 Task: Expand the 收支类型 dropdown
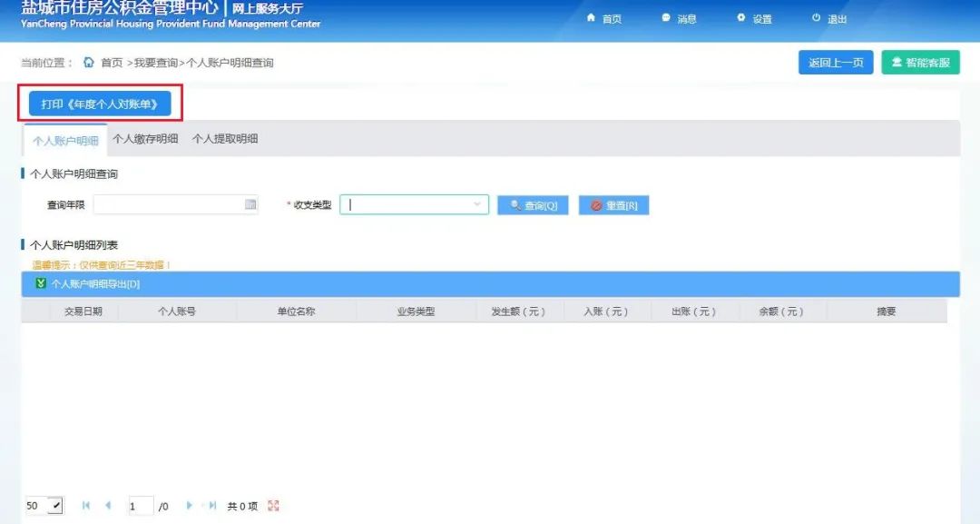(477, 205)
